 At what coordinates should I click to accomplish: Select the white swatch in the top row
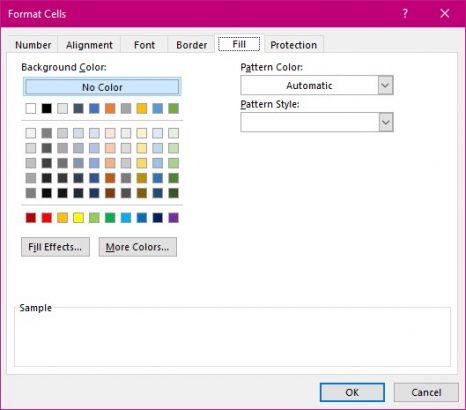(x=31, y=108)
